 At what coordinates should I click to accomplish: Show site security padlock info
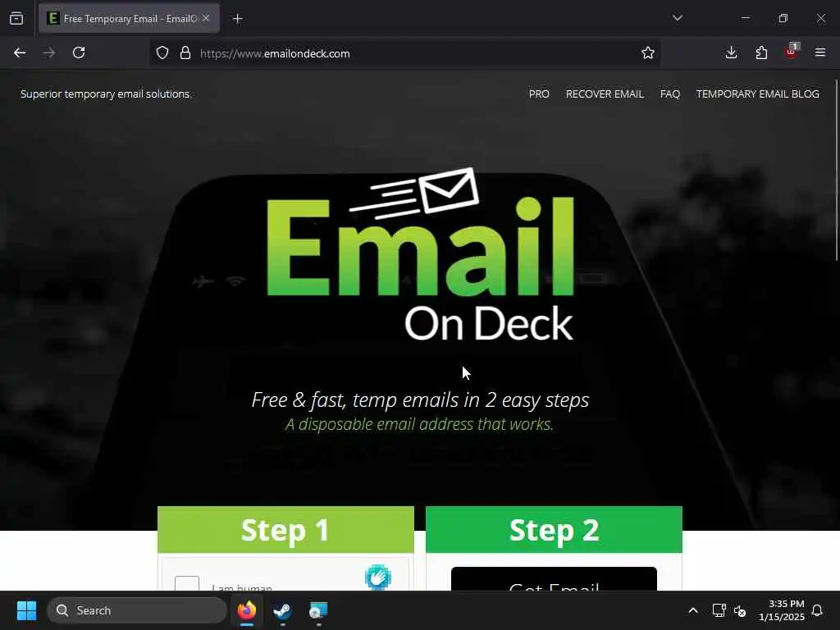point(185,53)
